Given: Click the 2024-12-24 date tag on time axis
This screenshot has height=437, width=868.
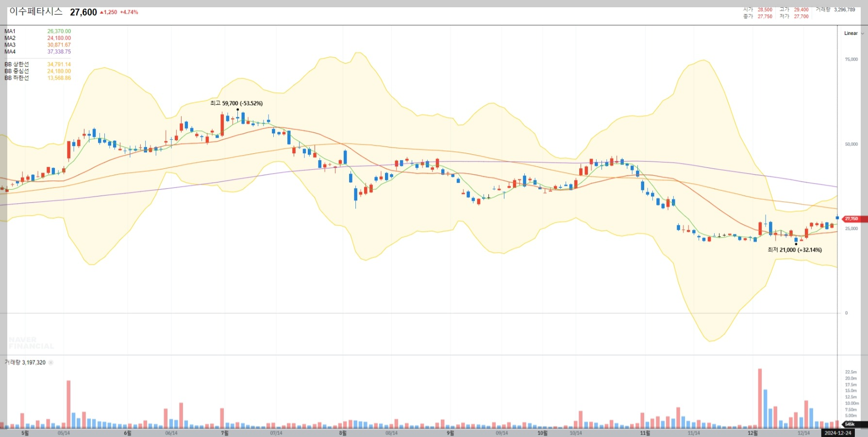Looking at the screenshot, I should pos(838,433).
